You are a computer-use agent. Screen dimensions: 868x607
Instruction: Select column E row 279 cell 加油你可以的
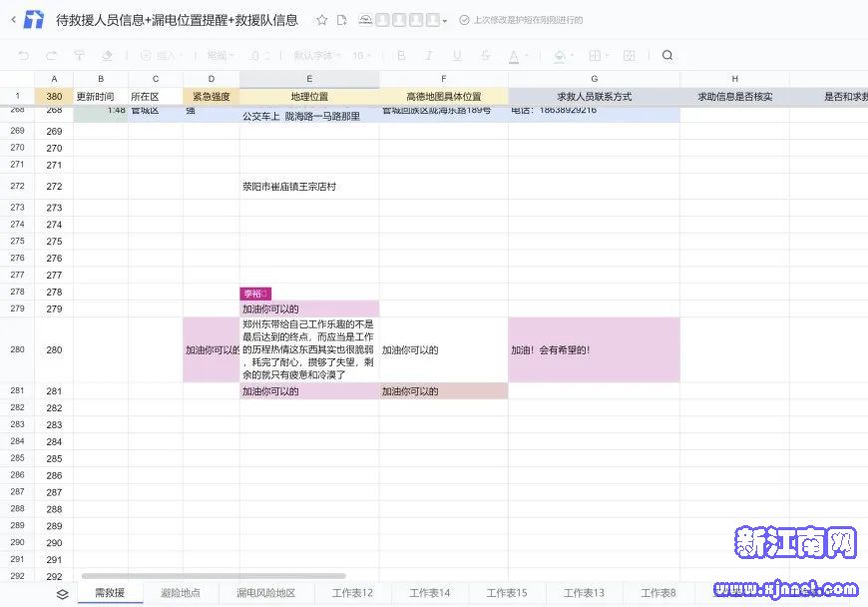tap(309, 308)
